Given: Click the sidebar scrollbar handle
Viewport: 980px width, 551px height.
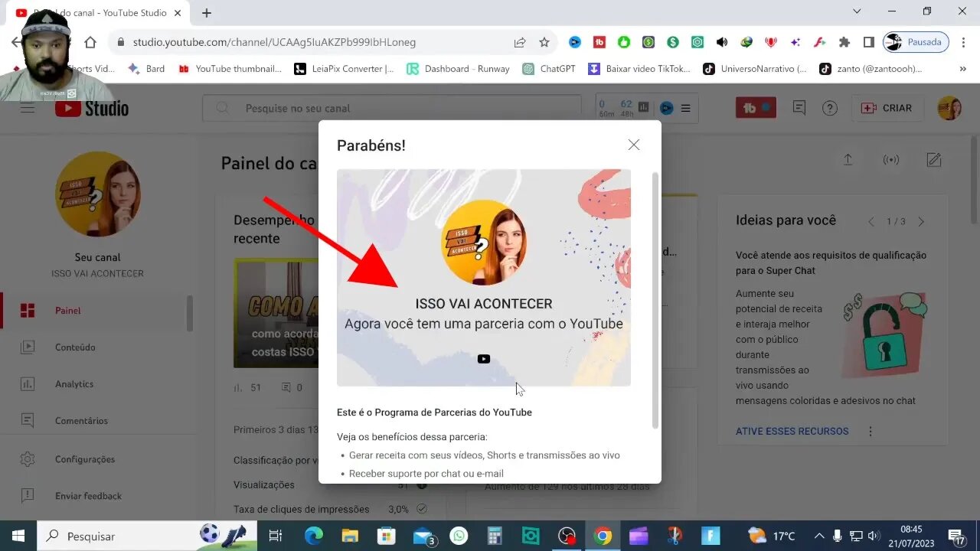Looking at the screenshot, I should [190, 313].
